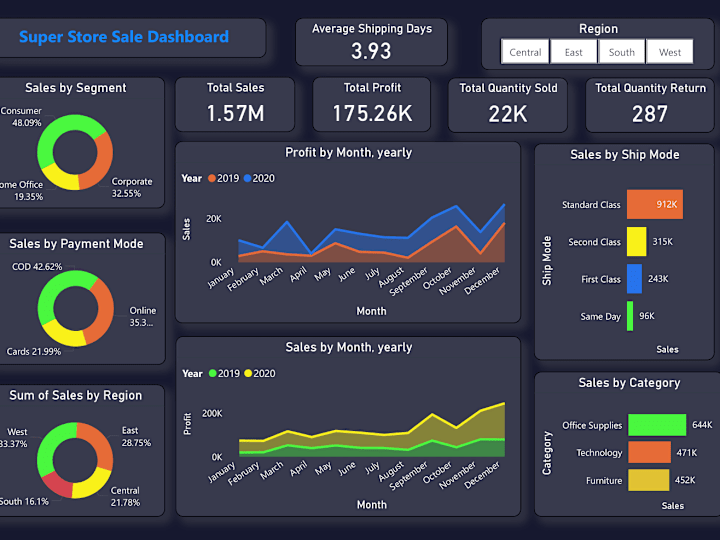
Task: Click the Sales by Segment chart title
Action: click(x=76, y=88)
